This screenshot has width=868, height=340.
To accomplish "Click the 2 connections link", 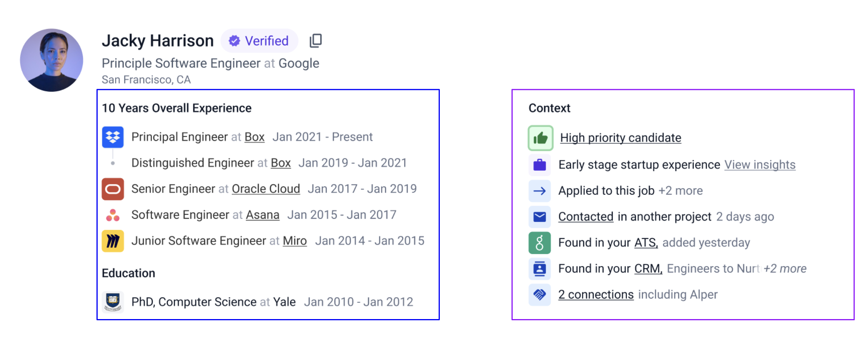I will click(x=596, y=295).
